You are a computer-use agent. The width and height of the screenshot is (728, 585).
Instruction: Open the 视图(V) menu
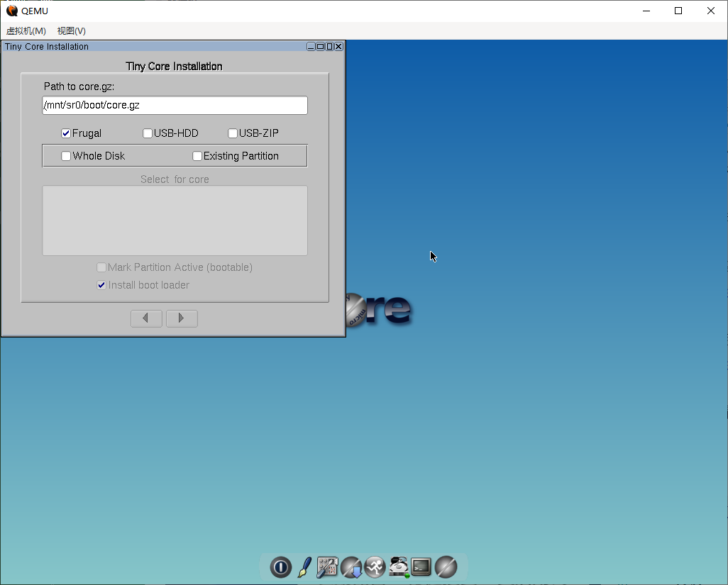72,31
